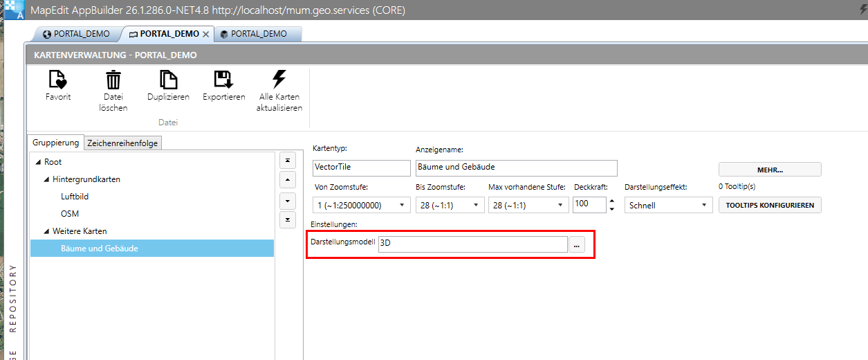Click the Datei löschen trash icon
The width and height of the screenshot is (868, 360).
pos(113,80)
